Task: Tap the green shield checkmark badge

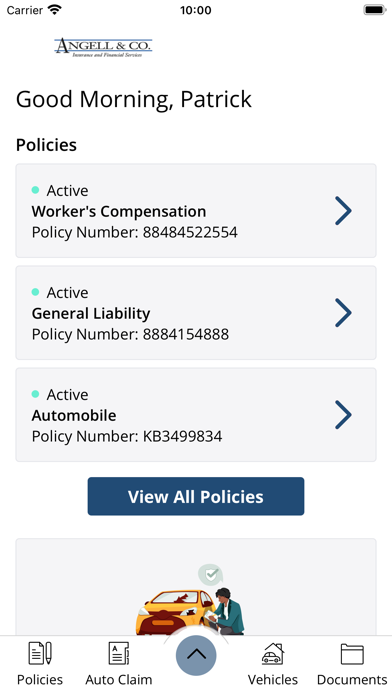Action: click(x=211, y=575)
